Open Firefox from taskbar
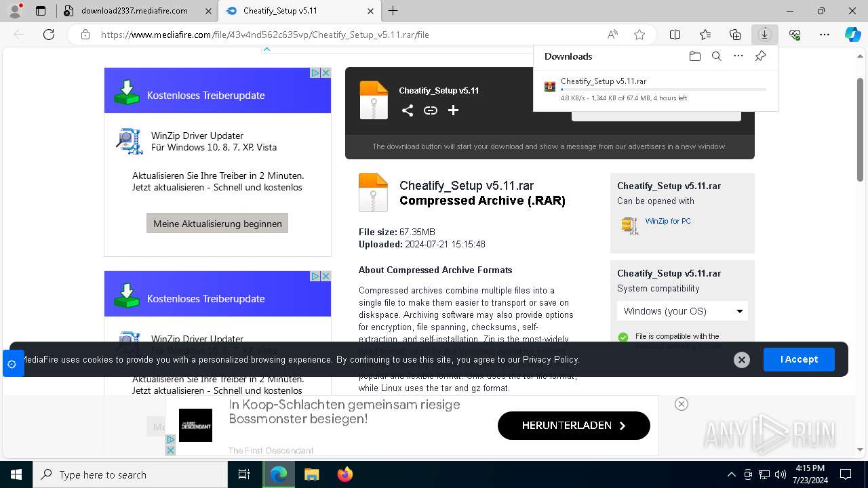 [345, 474]
